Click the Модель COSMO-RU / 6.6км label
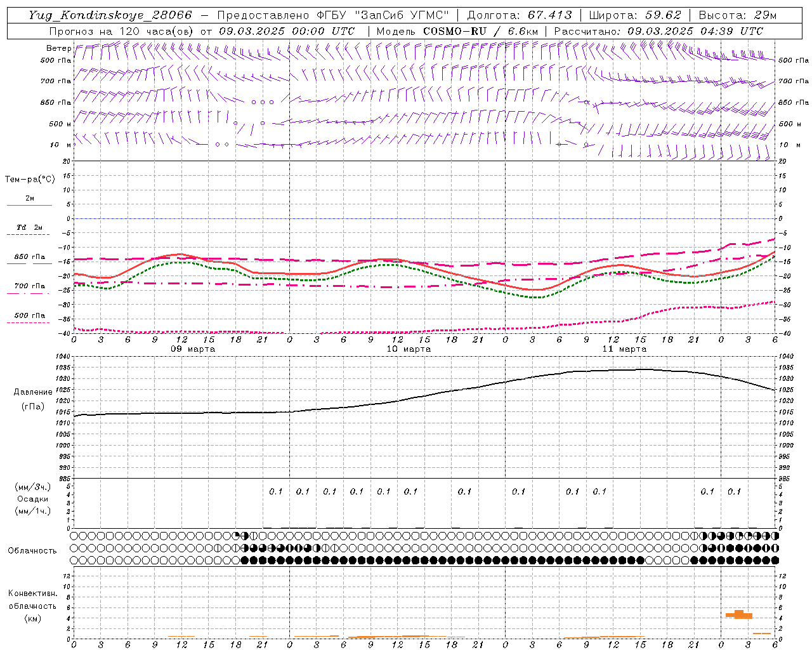Viewport: 812px width, 650px height. point(457,31)
